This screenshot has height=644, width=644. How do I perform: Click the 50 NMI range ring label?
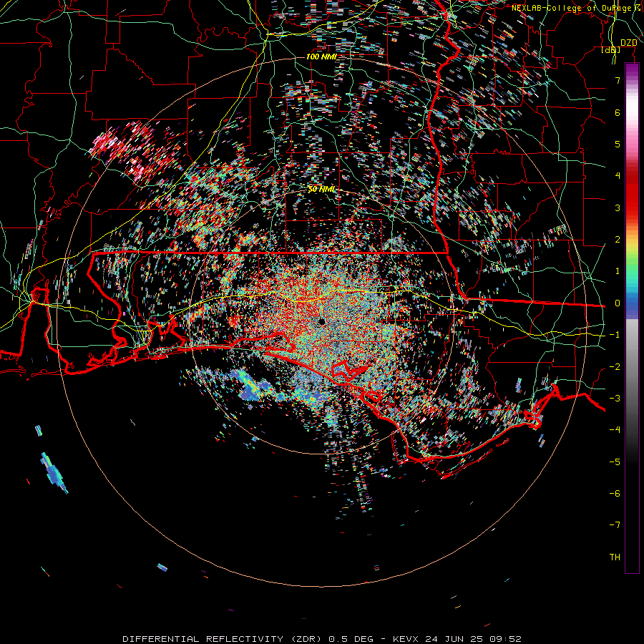click(x=321, y=189)
